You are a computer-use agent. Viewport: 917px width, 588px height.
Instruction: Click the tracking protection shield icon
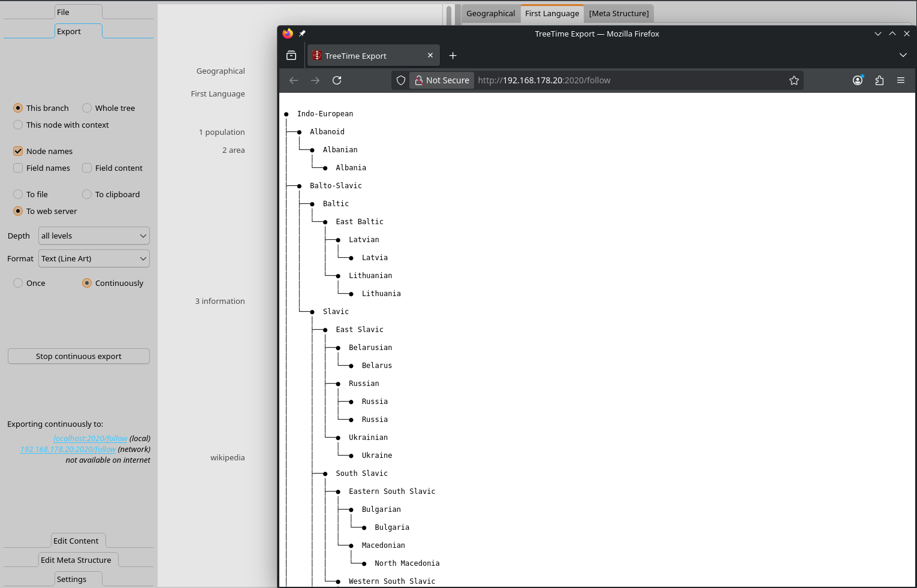click(401, 80)
